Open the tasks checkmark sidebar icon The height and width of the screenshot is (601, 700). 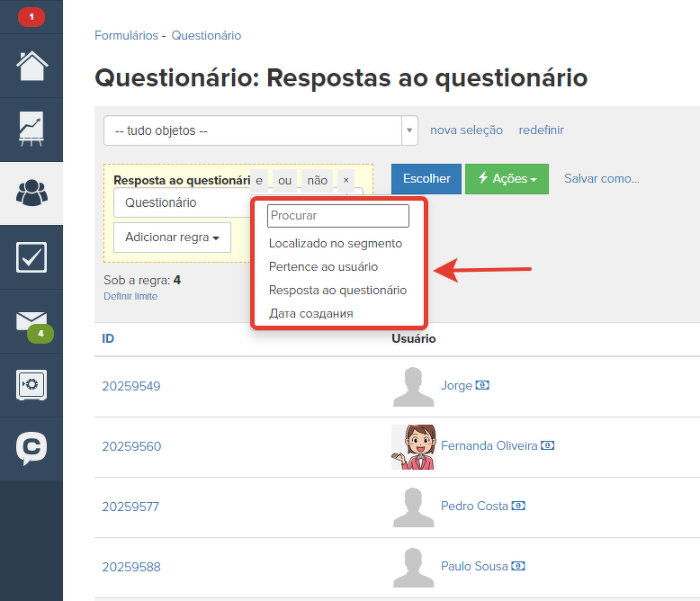pos(31,257)
